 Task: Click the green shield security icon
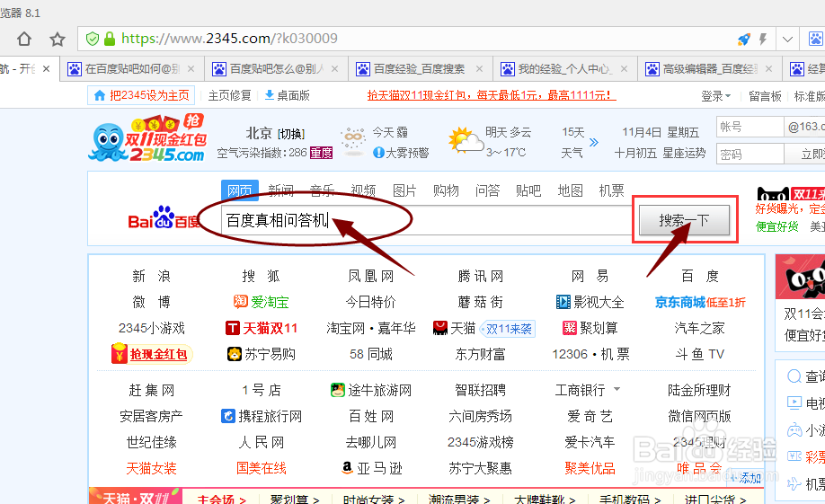(x=92, y=39)
